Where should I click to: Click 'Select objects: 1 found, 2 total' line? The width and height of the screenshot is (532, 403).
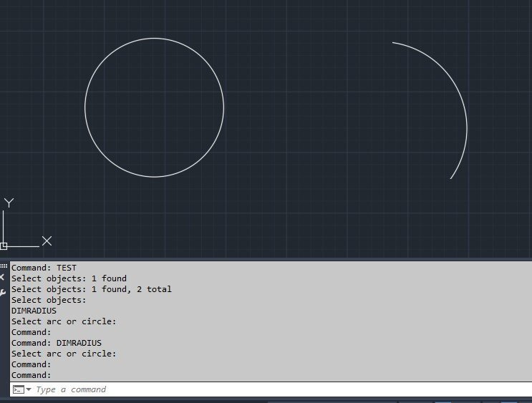pos(92,289)
